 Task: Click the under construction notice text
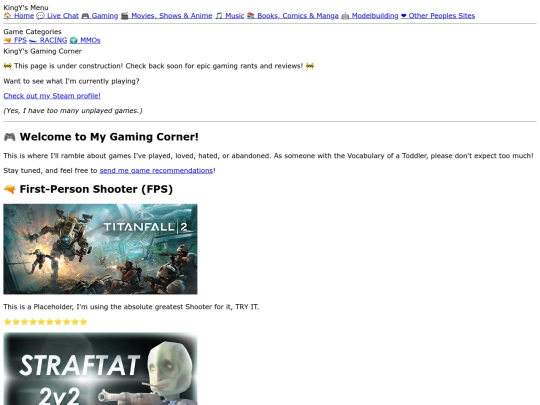pyautogui.click(x=158, y=66)
